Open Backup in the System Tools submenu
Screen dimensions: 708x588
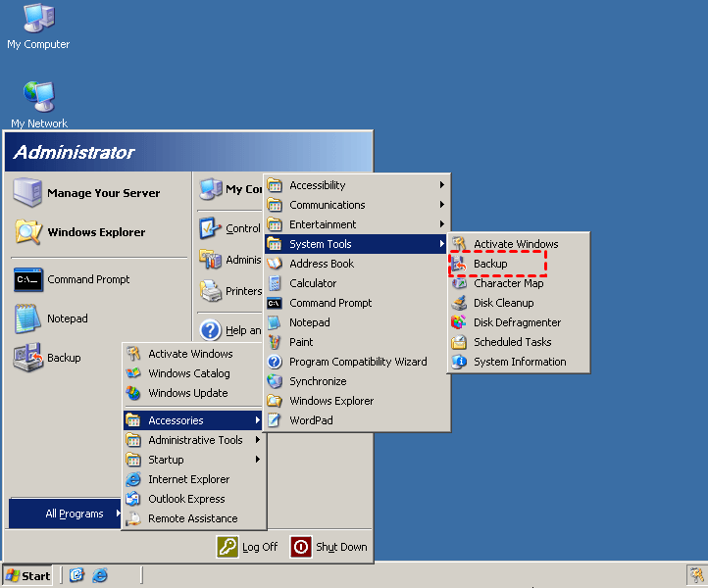[x=490, y=264]
